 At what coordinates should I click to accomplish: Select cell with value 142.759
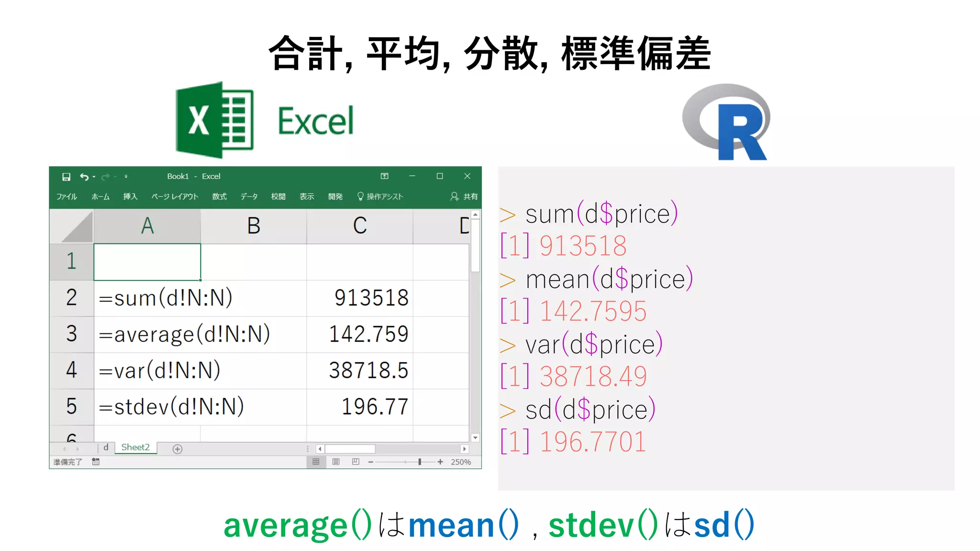[x=360, y=335]
